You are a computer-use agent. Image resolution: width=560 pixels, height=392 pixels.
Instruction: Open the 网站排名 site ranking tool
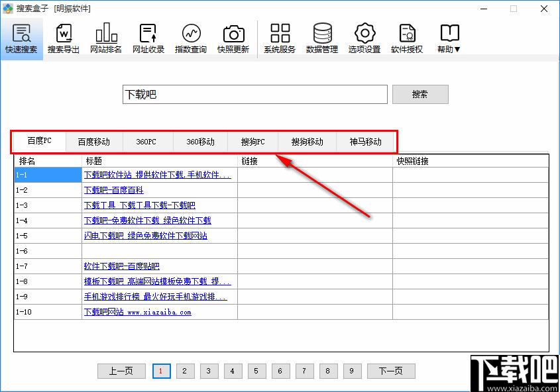[106, 39]
